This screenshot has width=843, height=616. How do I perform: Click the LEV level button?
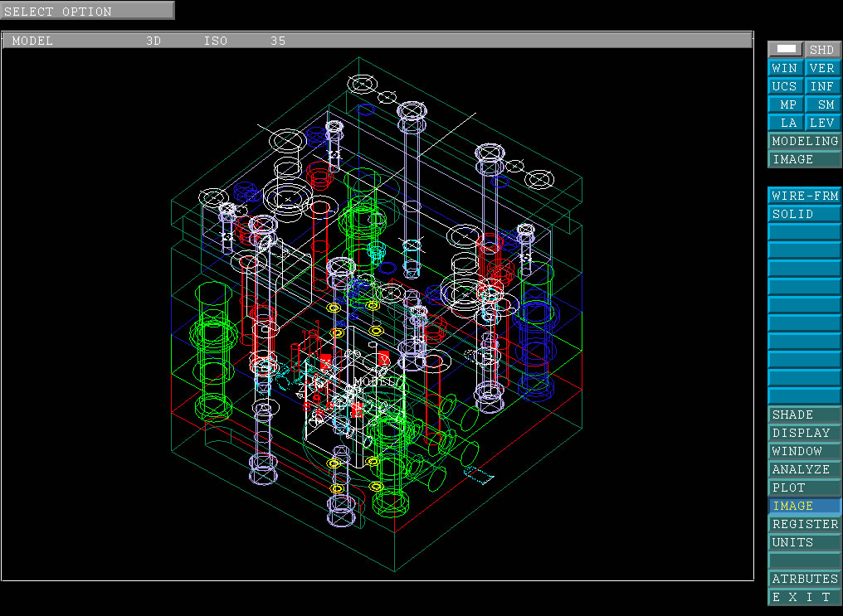click(822, 123)
